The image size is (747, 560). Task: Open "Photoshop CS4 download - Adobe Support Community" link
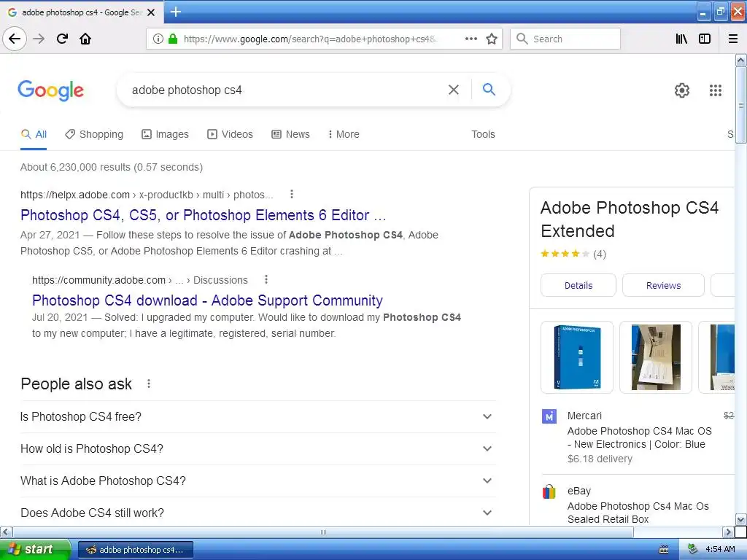click(x=207, y=300)
